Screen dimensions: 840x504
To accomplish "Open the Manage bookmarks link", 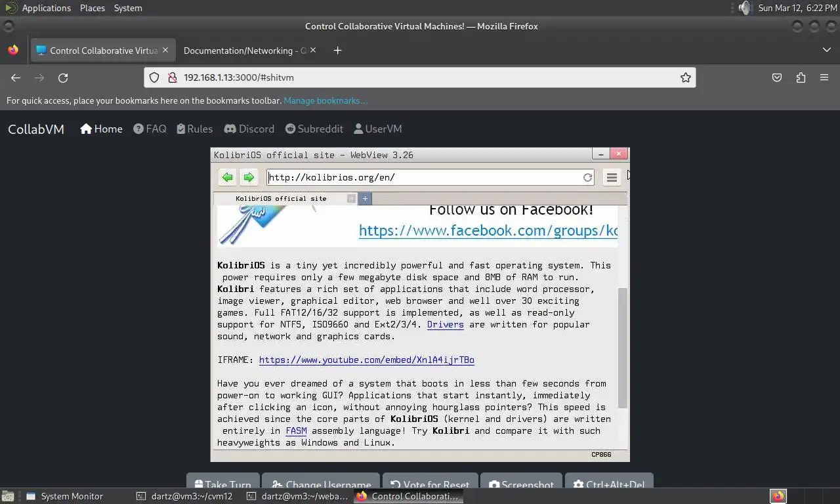I will (325, 100).
